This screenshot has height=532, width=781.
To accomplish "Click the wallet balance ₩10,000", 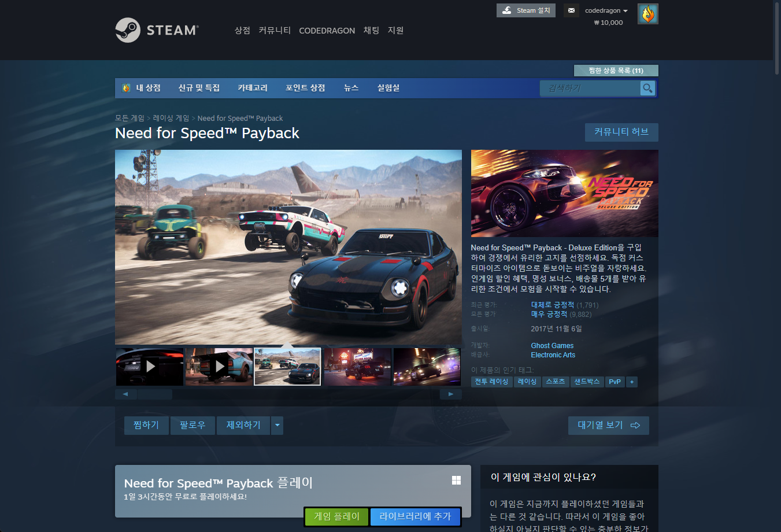I will click(x=608, y=23).
